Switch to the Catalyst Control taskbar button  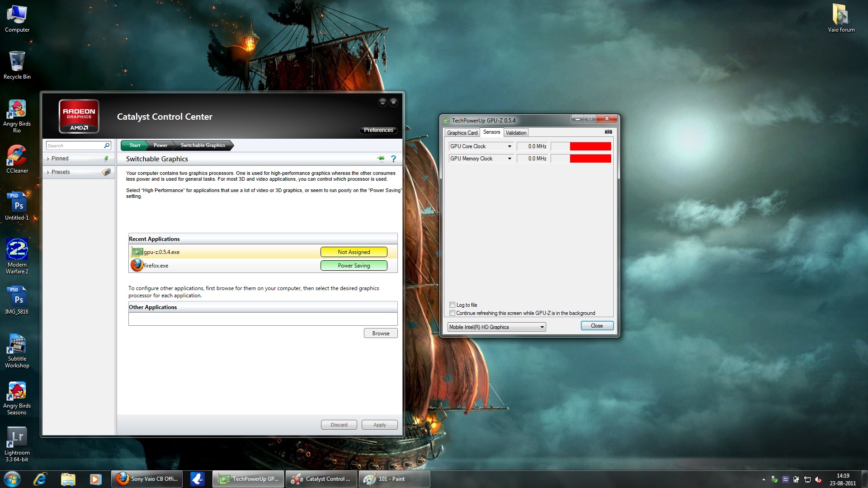(x=321, y=479)
